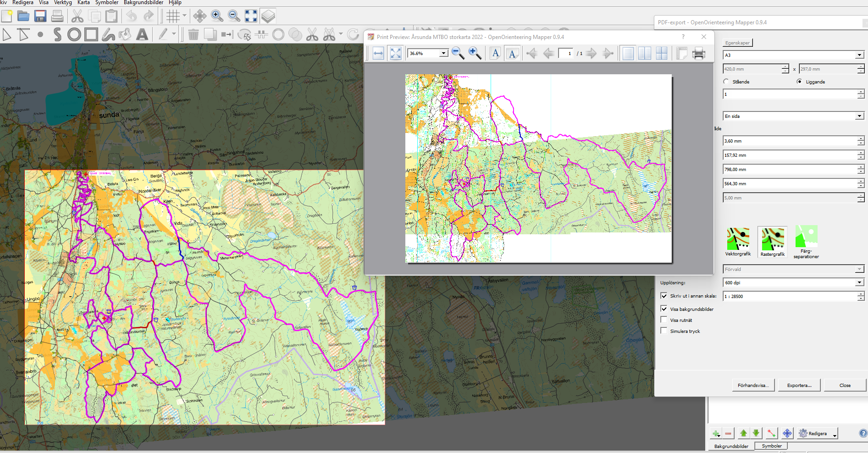Zoom in using the print preview magnifier icon
The height and width of the screenshot is (453, 868).
(x=475, y=53)
